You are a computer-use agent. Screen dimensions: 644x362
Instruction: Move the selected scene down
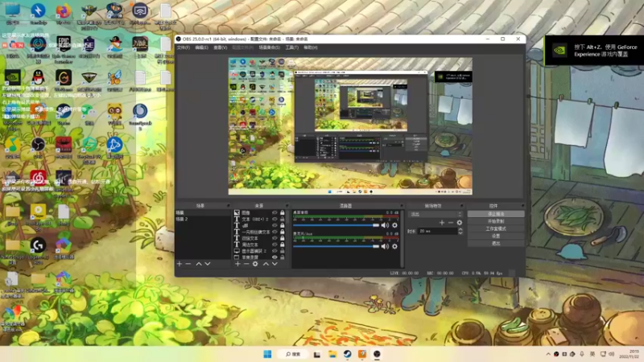pos(208,264)
